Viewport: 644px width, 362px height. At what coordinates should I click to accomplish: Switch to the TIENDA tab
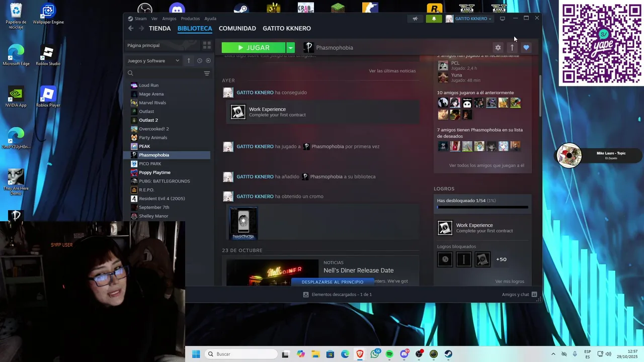159,28
